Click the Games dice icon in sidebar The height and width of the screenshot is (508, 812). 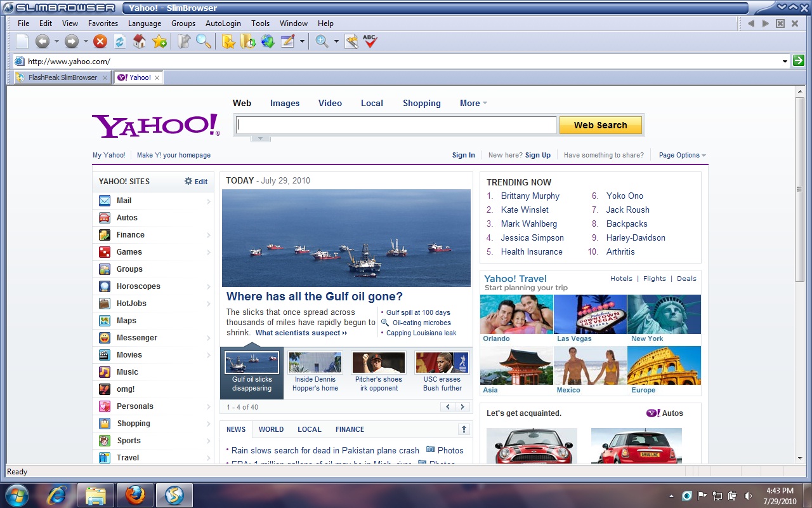pyautogui.click(x=105, y=252)
